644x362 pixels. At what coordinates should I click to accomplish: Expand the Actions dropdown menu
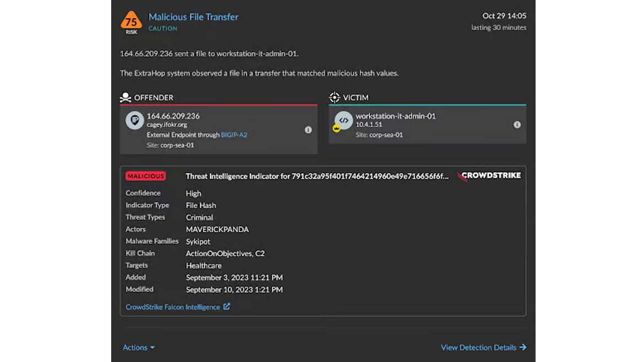(139, 348)
